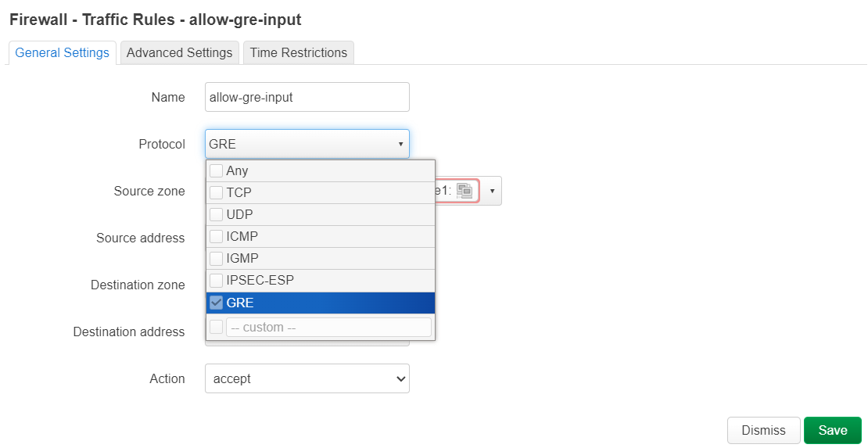868x448 pixels.
Task: Tick the UDP protocol option
Action: 217,214
